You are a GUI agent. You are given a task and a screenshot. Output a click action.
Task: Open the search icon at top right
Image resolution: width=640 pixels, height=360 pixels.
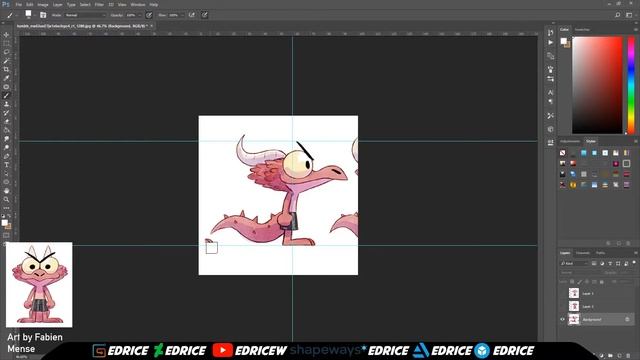[x=618, y=15]
